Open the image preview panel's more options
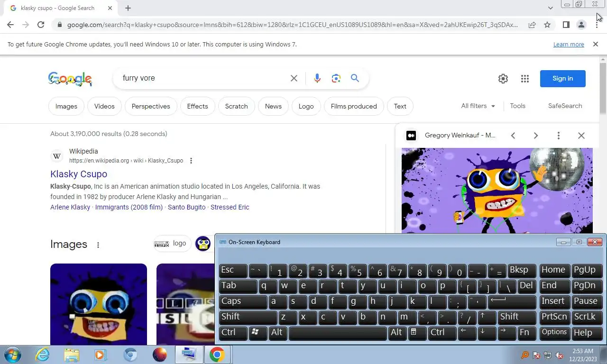607x364 pixels. [559, 136]
